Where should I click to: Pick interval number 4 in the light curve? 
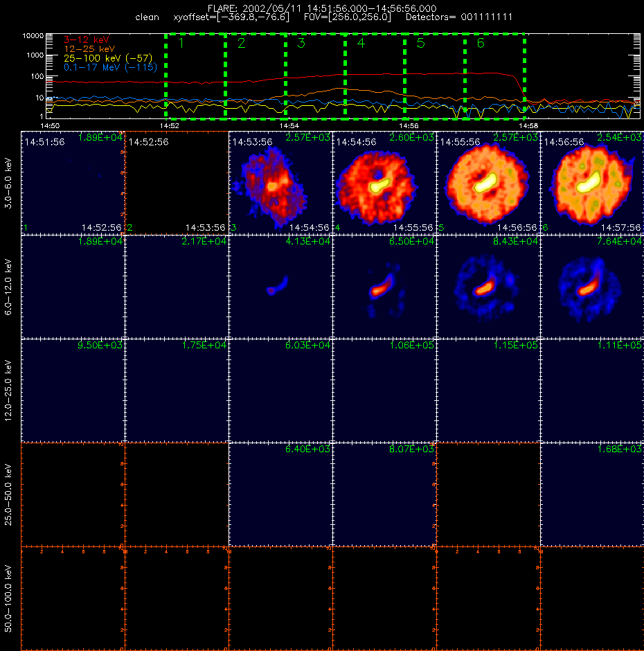(x=361, y=43)
